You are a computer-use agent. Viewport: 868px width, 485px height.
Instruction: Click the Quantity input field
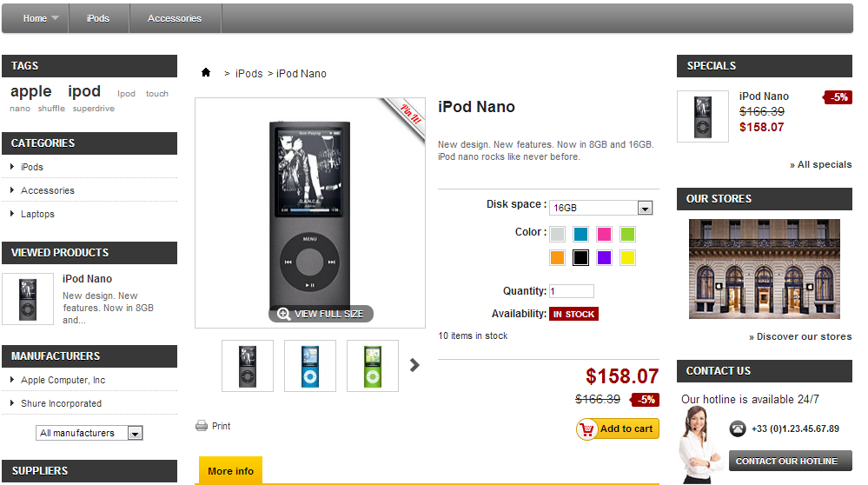coord(571,291)
